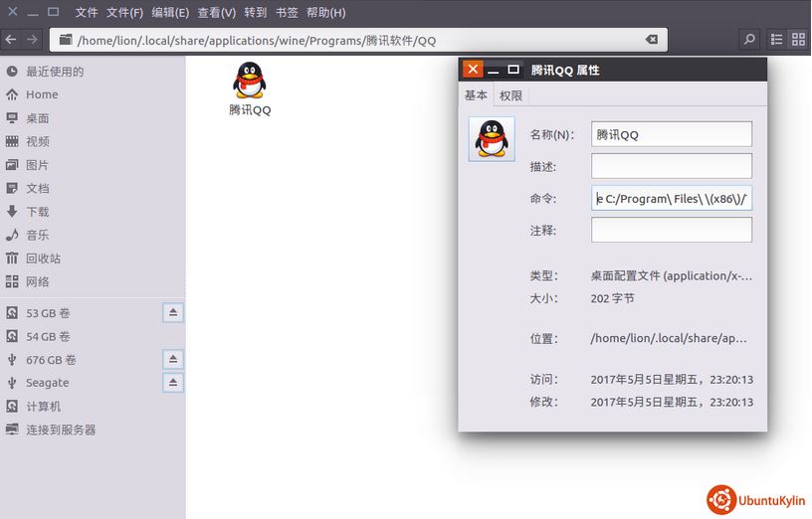
Task: Eject the 53 GB volume
Action: (173, 313)
